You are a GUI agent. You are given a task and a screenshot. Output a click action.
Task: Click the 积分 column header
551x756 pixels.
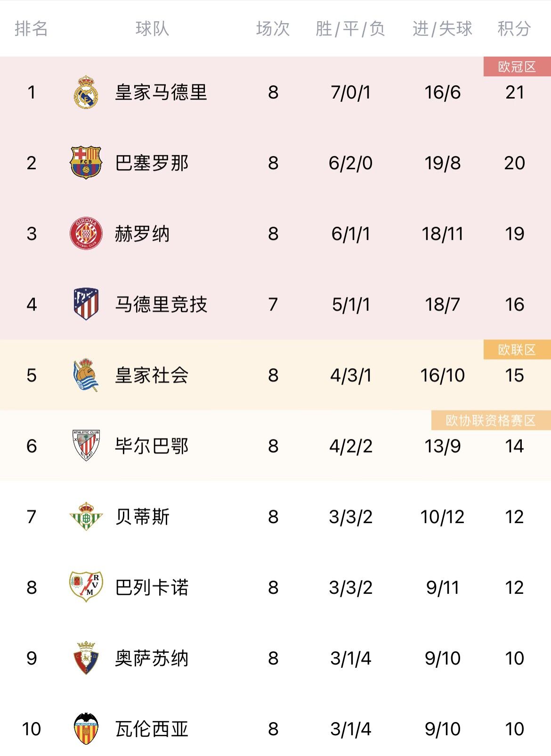(x=514, y=28)
